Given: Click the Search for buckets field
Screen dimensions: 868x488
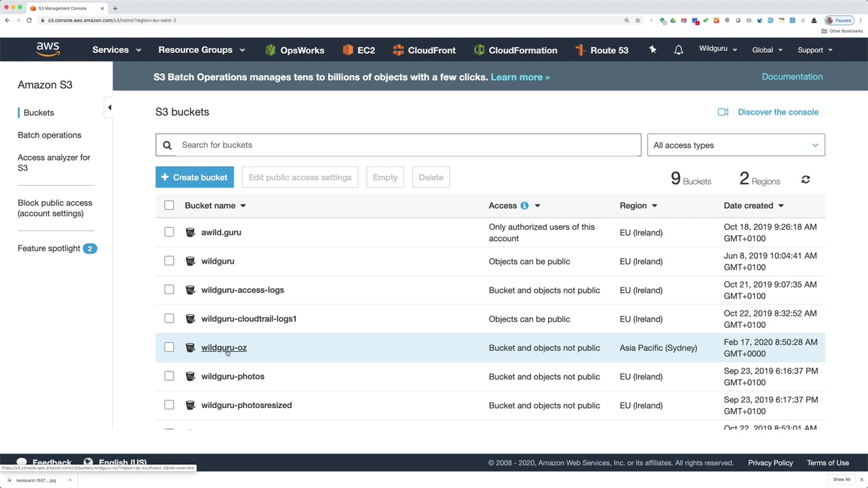Looking at the screenshot, I should 398,145.
